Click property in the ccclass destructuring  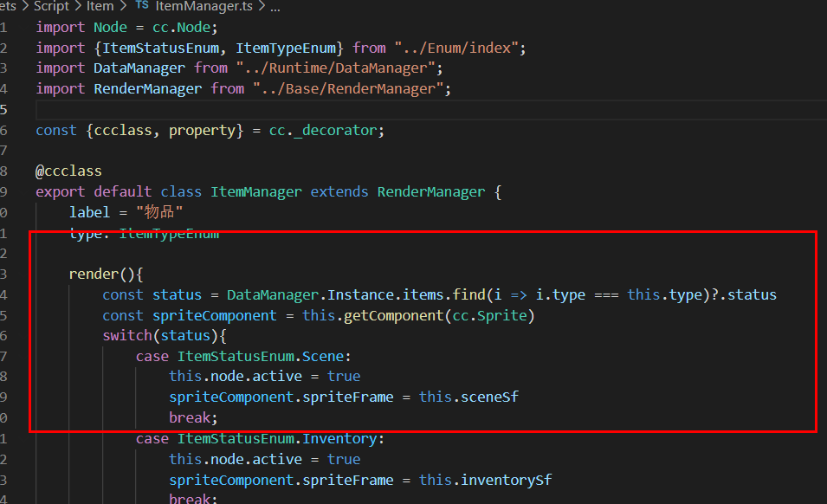pos(202,130)
